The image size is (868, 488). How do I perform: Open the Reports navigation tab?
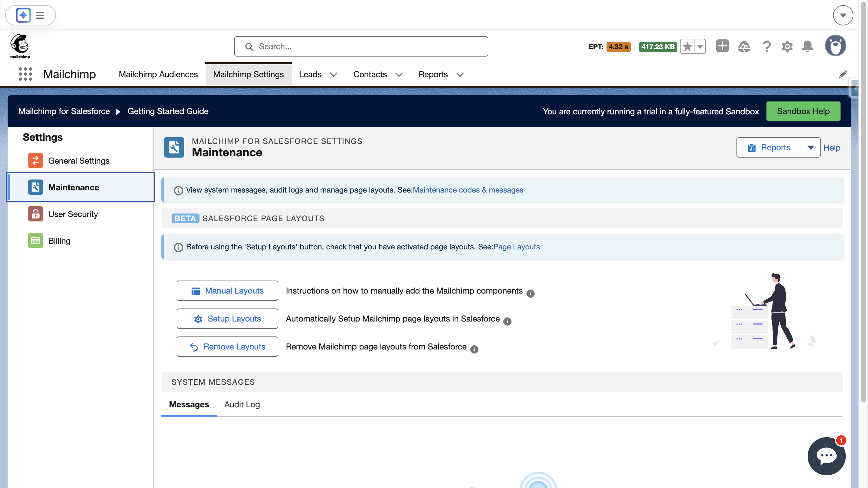point(433,74)
